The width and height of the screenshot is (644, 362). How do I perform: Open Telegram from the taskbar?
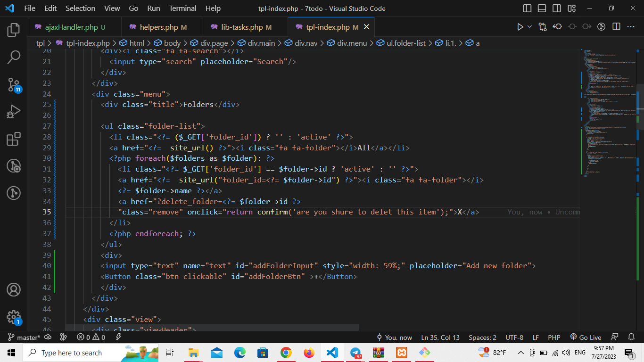355,353
